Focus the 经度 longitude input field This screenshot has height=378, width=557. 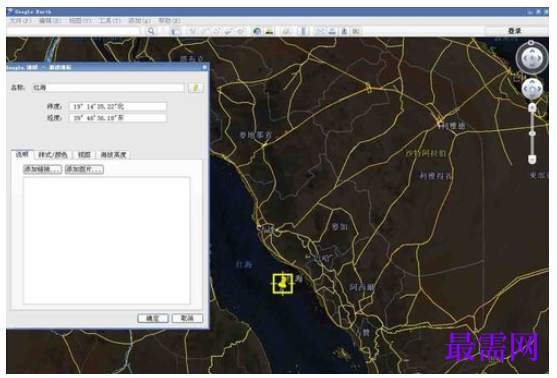tap(118, 118)
